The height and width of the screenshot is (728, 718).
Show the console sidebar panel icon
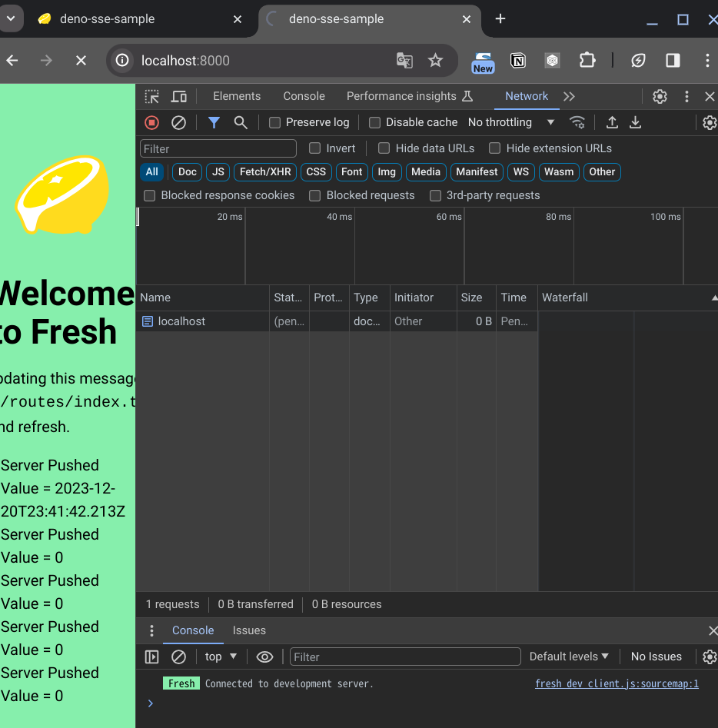point(152,657)
